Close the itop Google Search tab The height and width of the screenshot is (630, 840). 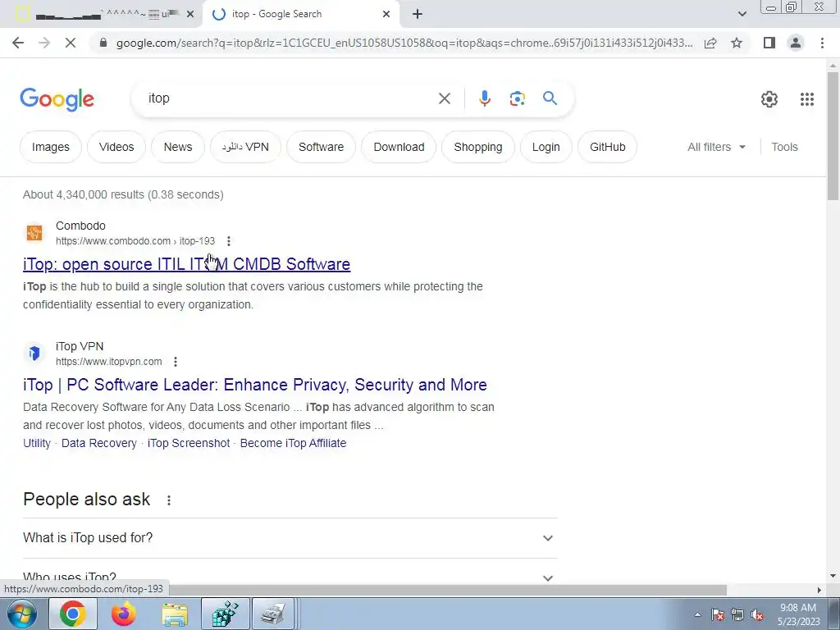386,15
